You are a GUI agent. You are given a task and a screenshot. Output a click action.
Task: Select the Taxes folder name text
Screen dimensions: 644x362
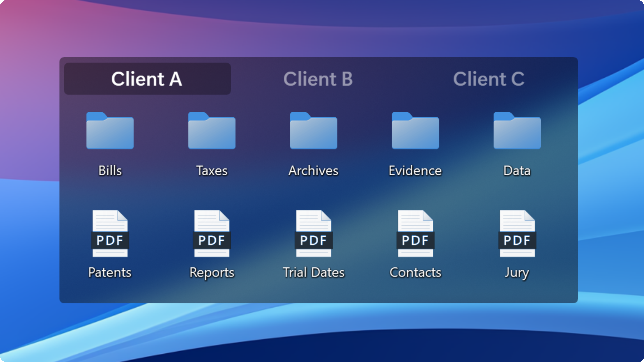coord(212,171)
